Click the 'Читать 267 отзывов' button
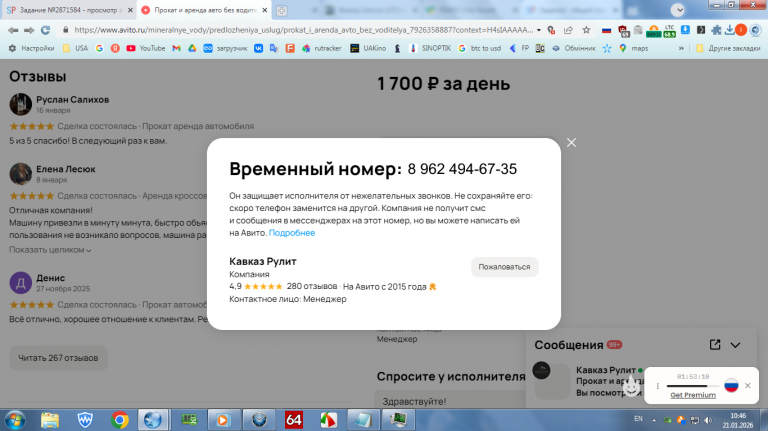 (x=58, y=358)
